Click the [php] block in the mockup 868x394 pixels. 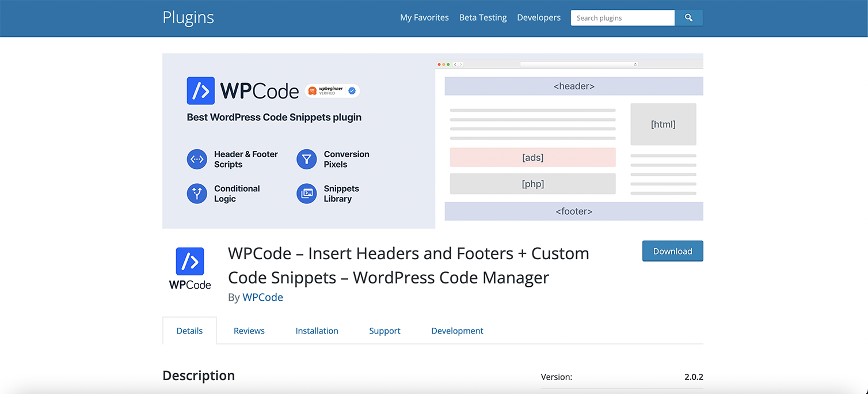(x=532, y=184)
